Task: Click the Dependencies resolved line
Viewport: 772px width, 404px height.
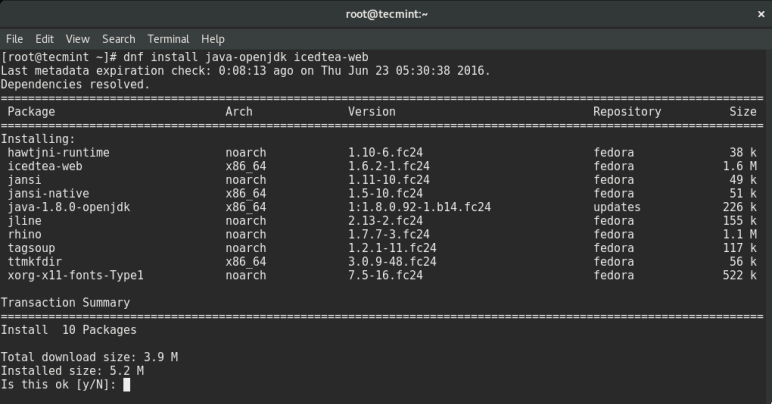Action: pyautogui.click(x=75, y=85)
